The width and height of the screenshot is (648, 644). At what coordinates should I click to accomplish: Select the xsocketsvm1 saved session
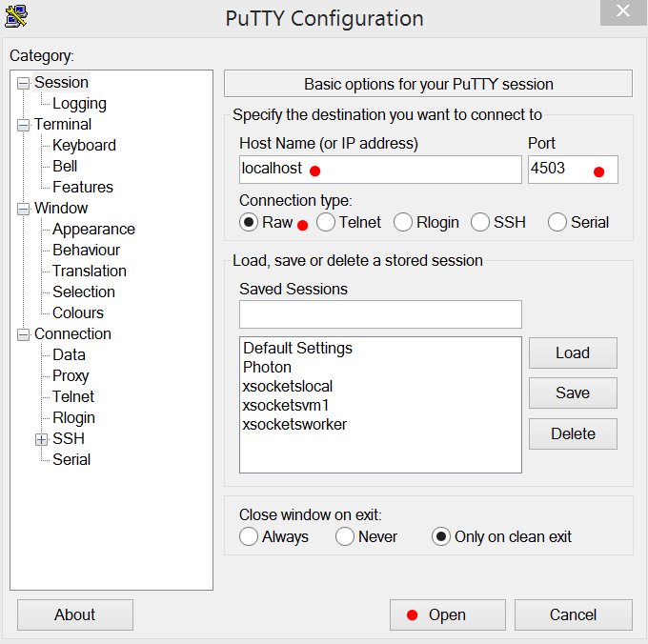coord(284,405)
